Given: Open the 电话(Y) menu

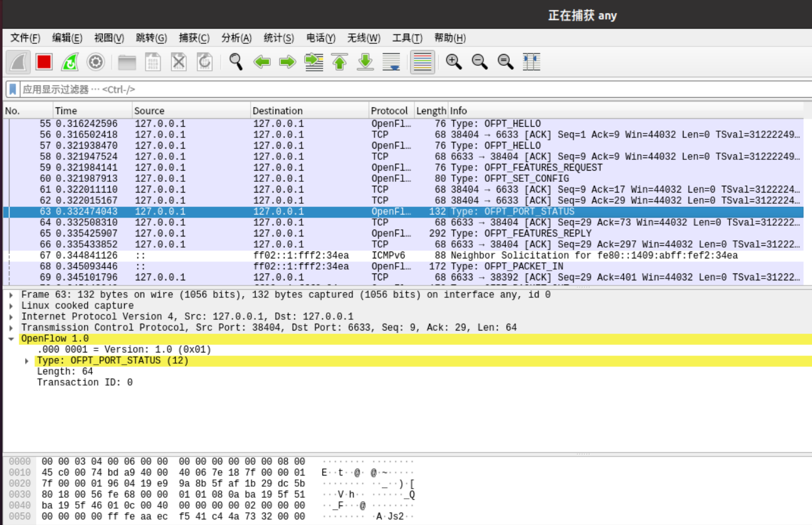Looking at the screenshot, I should tap(321, 38).
